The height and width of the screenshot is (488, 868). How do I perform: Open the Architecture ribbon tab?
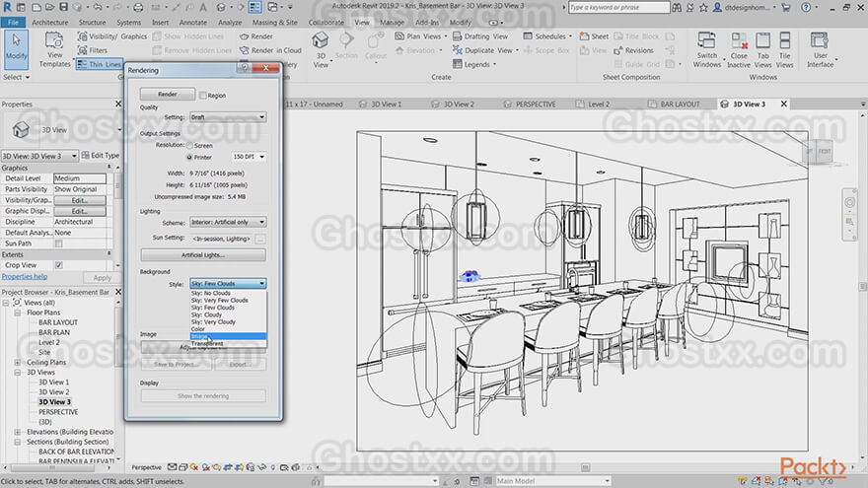point(50,22)
